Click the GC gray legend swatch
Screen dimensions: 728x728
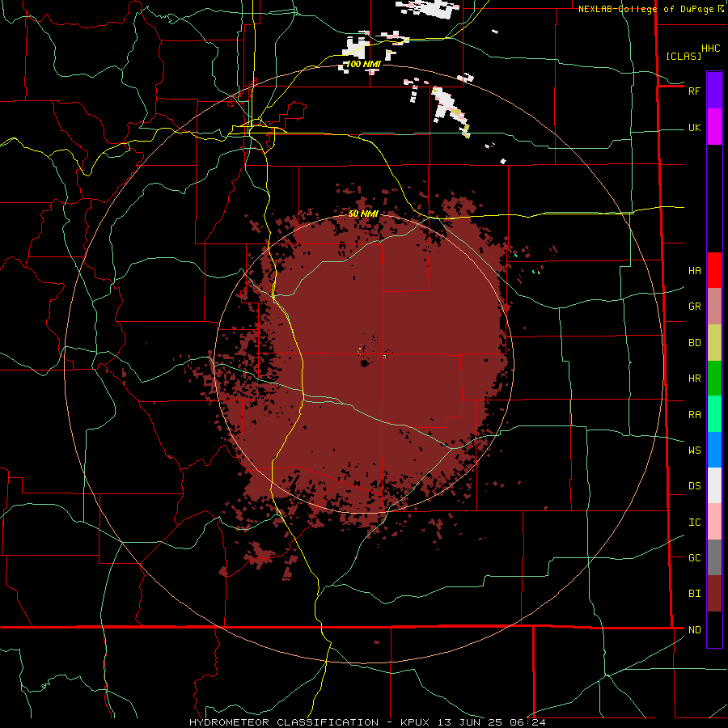tap(714, 557)
